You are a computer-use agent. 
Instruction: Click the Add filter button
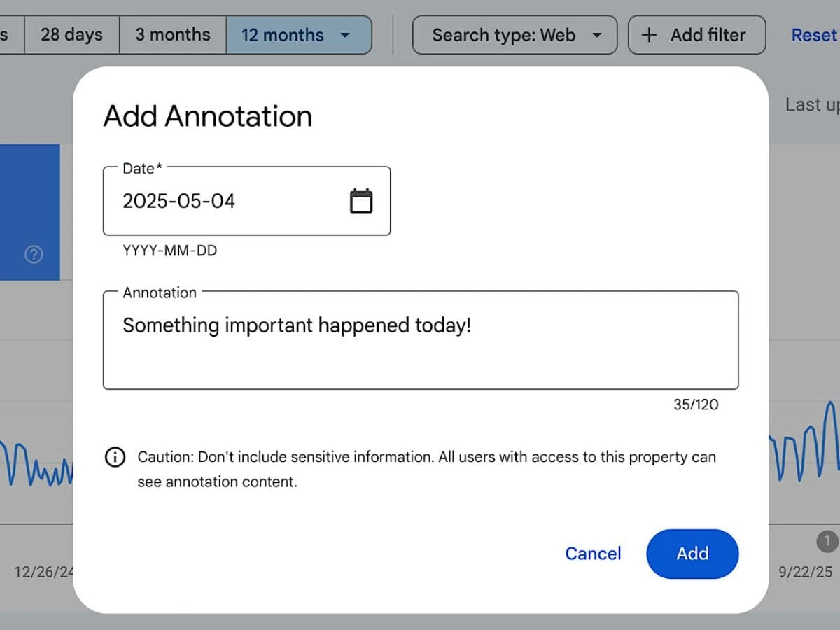point(696,35)
